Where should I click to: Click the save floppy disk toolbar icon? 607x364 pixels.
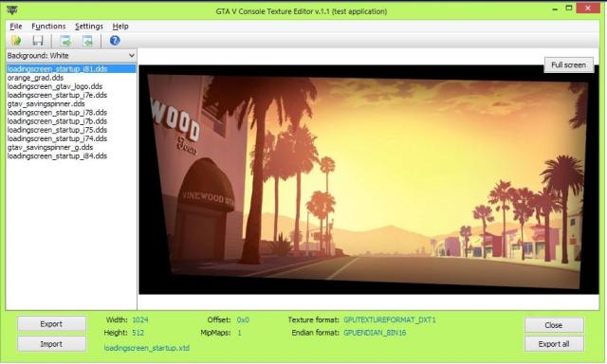point(38,41)
